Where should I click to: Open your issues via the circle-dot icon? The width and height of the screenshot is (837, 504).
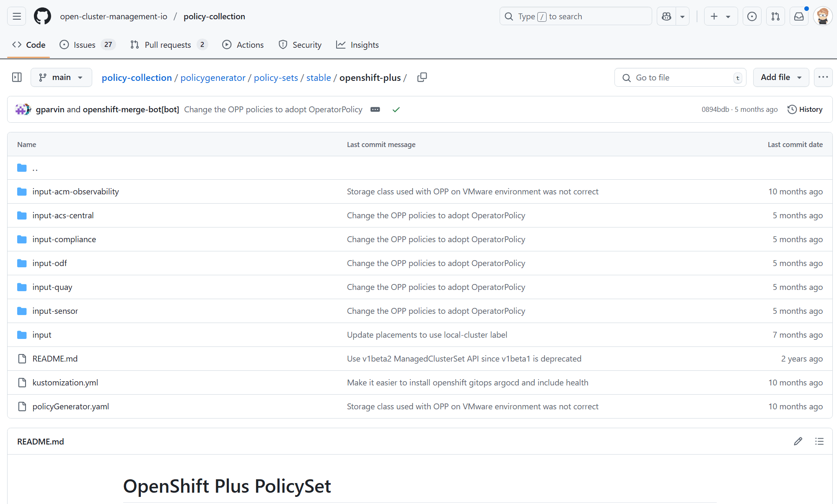(x=752, y=16)
